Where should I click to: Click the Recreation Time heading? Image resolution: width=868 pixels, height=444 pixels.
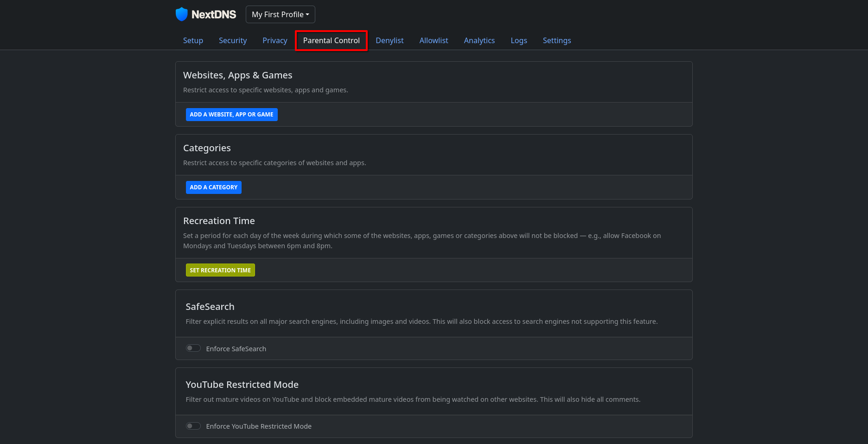tap(219, 221)
